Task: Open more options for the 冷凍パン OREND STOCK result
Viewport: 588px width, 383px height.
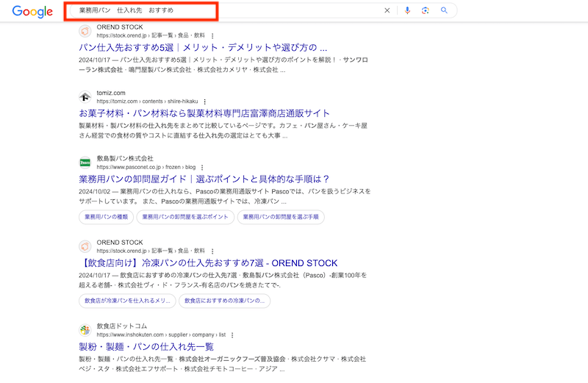Action: tap(212, 251)
